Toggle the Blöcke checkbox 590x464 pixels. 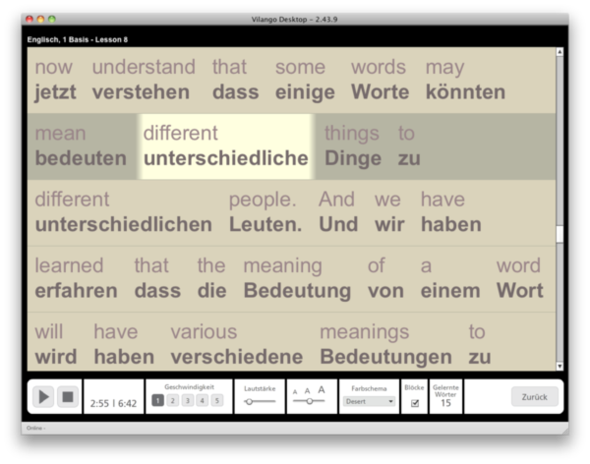coord(415,403)
